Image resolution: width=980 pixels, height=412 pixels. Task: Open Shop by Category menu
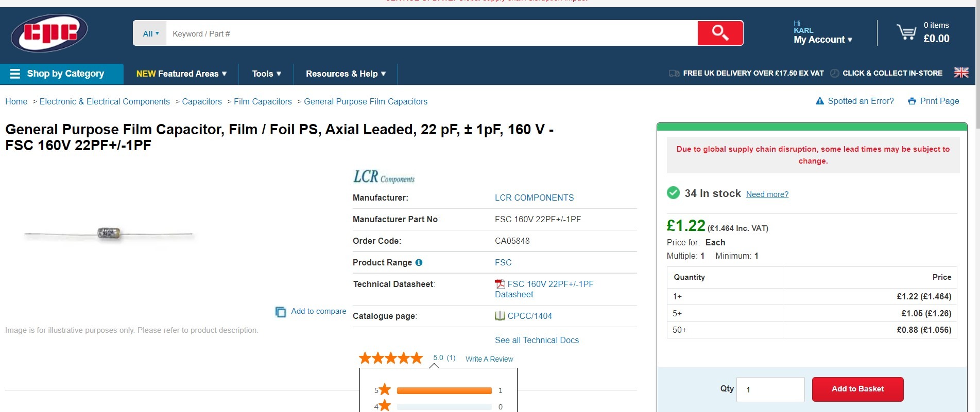coord(62,74)
